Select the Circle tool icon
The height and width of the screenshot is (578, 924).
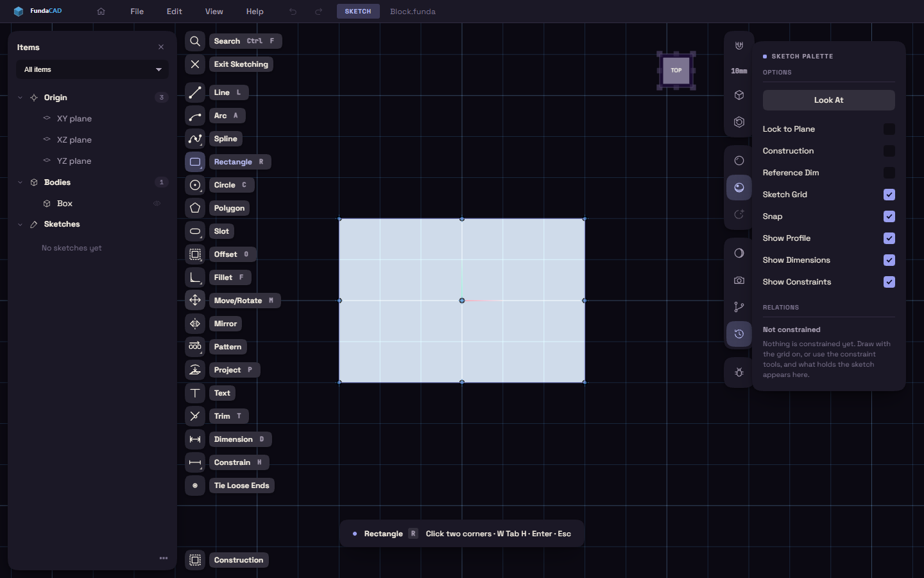tap(195, 185)
